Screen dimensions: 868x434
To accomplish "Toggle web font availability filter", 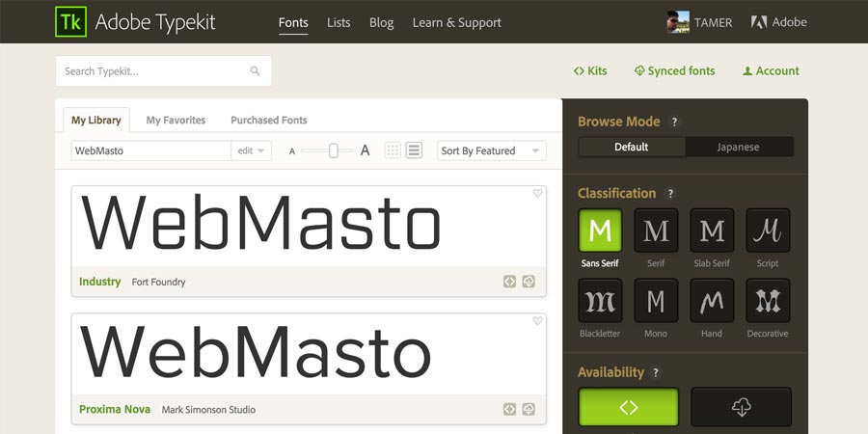I will [628, 407].
